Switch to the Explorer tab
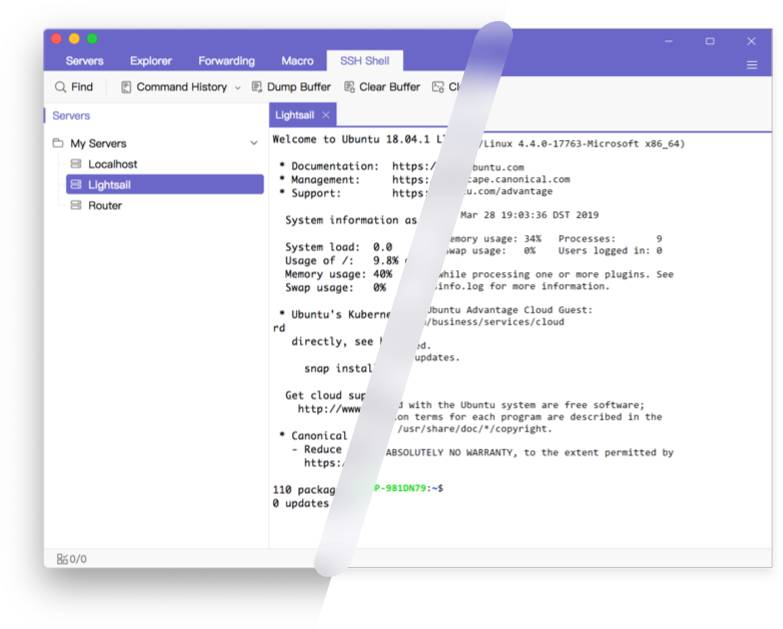783x629 pixels. pos(151,61)
